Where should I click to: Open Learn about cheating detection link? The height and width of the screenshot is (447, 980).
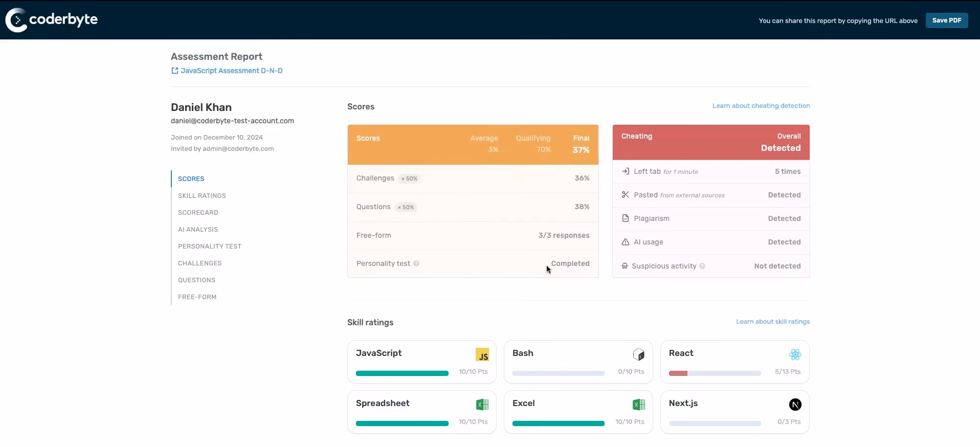(761, 106)
